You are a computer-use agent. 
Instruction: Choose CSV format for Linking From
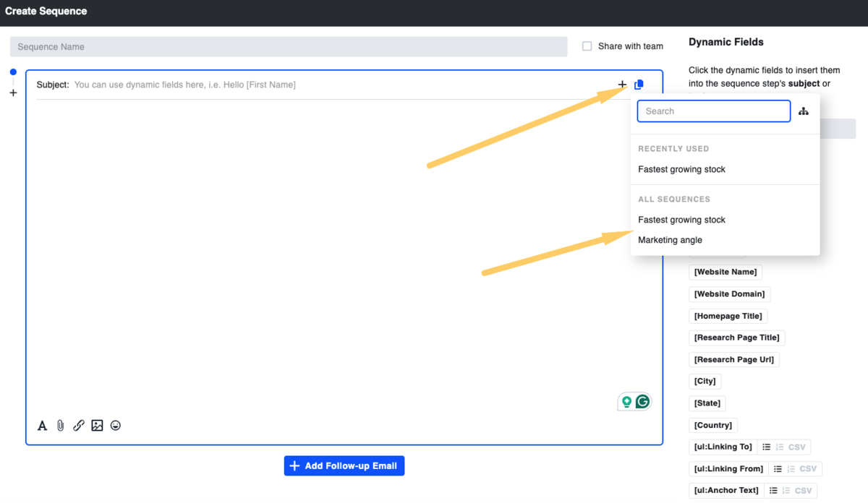tap(808, 469)
